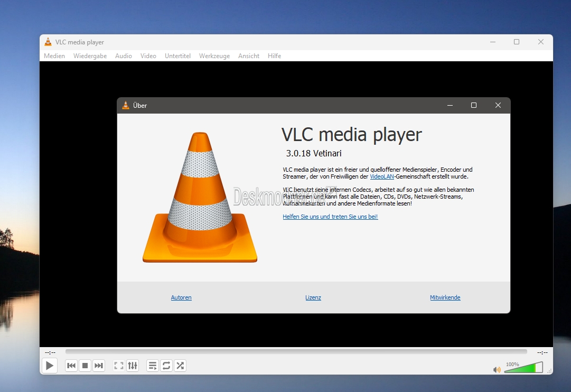Click the playback seek bar
The height and width of the screenshot is (392, 571).
tap(296, 351)
